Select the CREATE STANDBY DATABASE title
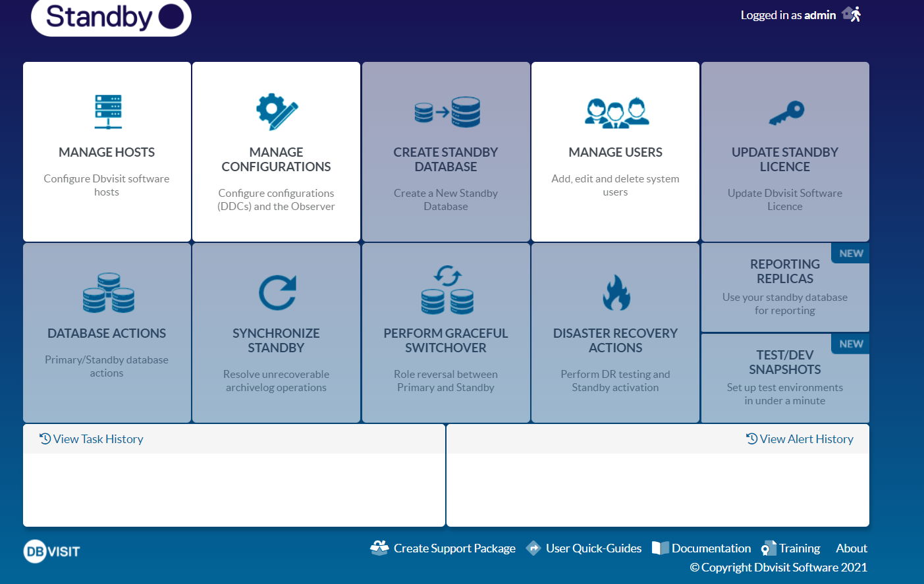This screenshot has width=924, height=584. [446, 159]
